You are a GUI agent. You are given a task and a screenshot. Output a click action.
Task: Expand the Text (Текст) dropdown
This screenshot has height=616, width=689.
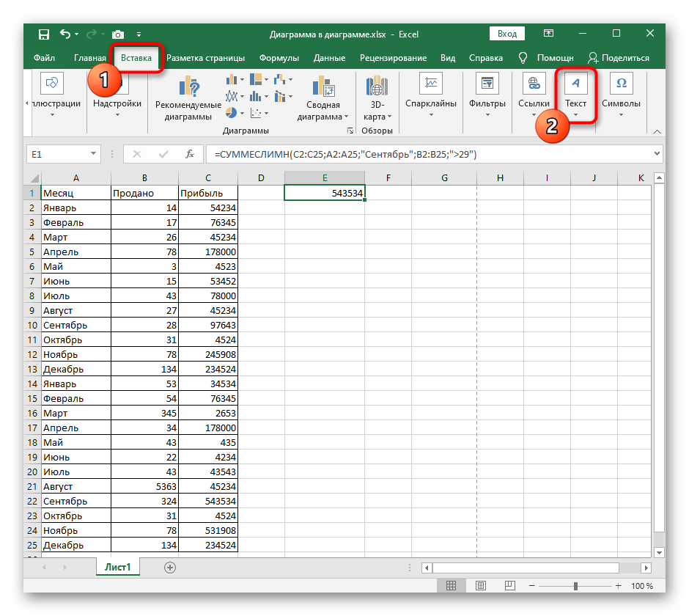(x=575, y=97)
